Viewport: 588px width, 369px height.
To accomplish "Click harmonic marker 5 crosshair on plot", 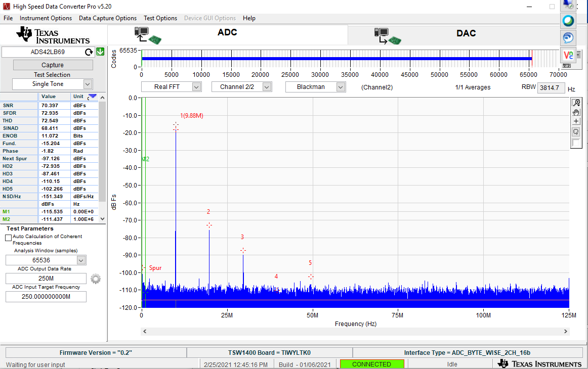I will (311, 277).
